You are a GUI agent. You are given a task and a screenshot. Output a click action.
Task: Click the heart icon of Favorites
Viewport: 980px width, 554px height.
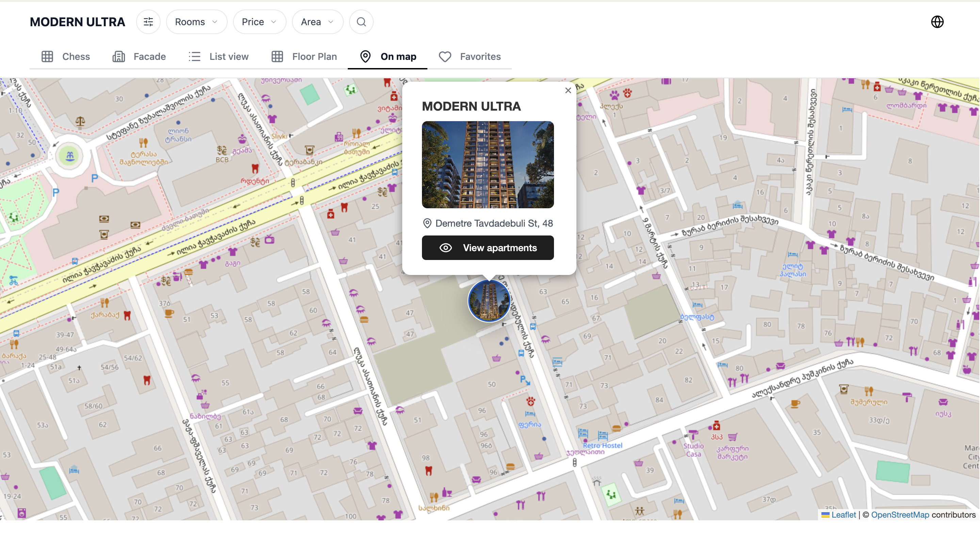tap(445, 57)
